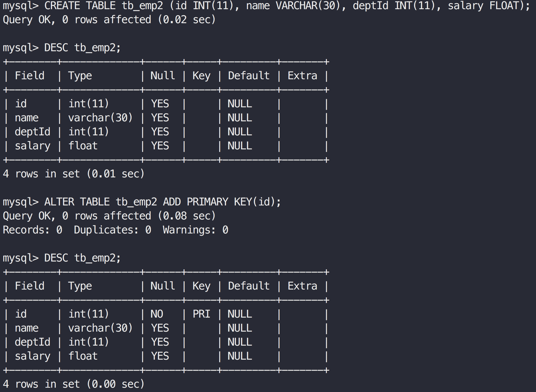Screen dimensions: 536x392
Task: Click the Default header in first table
Action: point(249,76)
